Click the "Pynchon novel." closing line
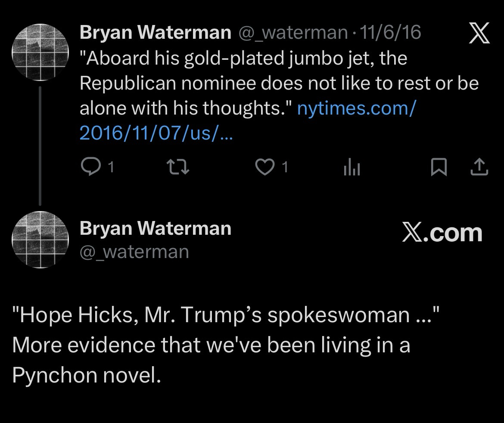Image resolution: width=504 pixels, height=423 pixels. (x=86, y=376)
